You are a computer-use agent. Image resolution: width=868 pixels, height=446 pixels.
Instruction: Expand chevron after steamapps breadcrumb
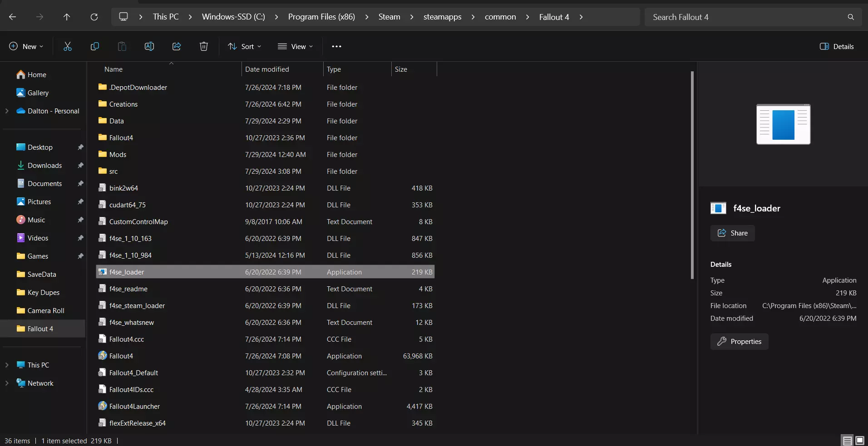(473, 17)
